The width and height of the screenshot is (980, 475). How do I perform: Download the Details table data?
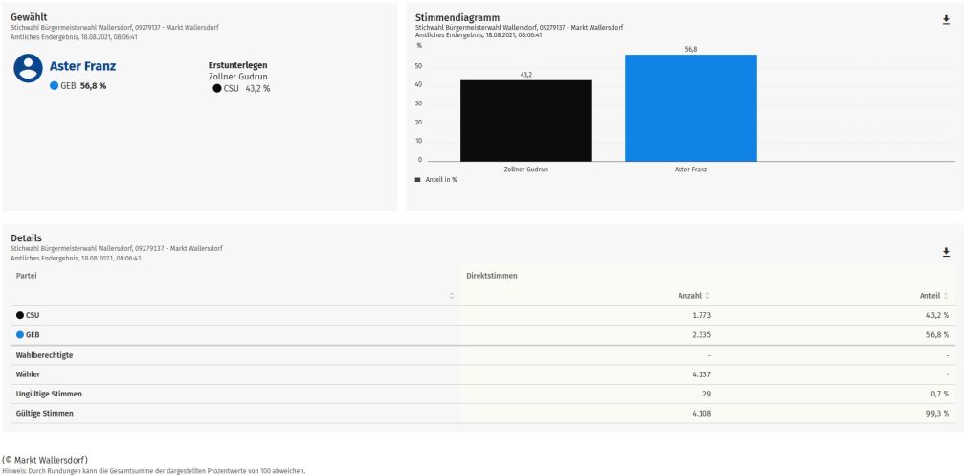coord(947,252)
